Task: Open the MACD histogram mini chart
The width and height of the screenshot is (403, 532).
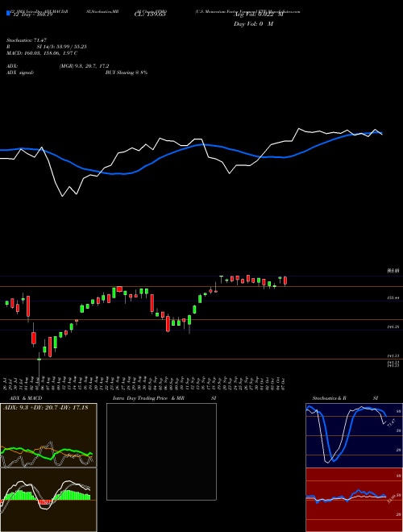Action: coord(48,500)
